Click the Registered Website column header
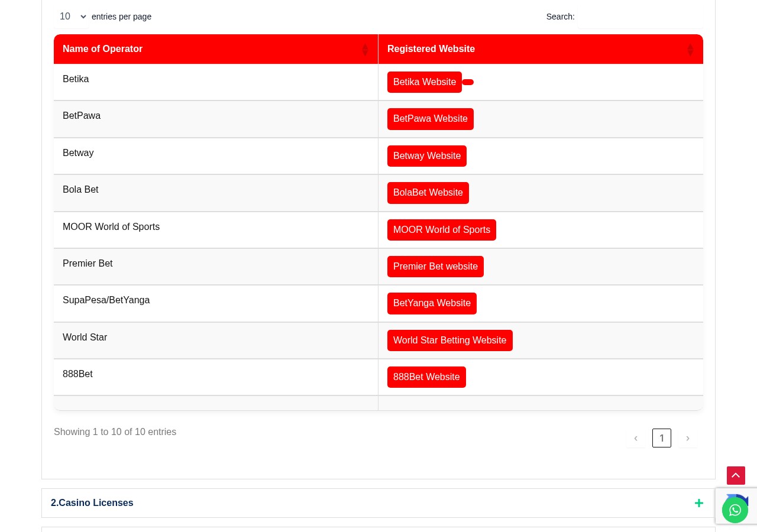 [x=541, y=49]
